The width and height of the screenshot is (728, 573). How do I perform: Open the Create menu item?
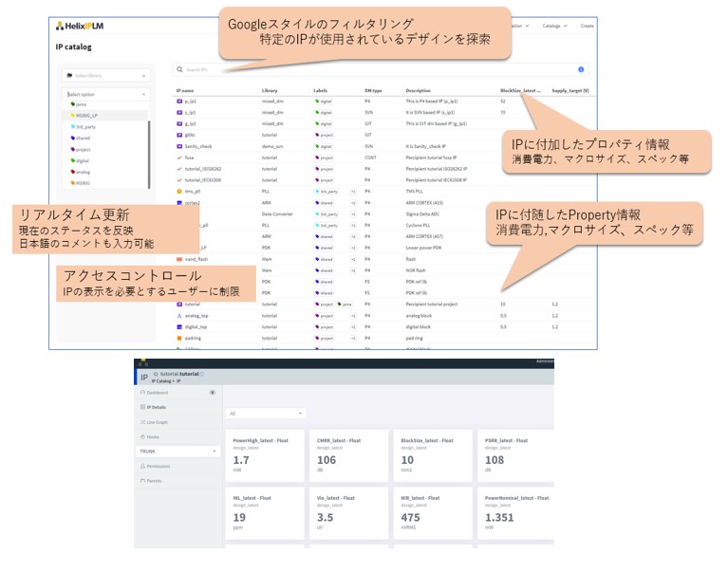point(587,26)
